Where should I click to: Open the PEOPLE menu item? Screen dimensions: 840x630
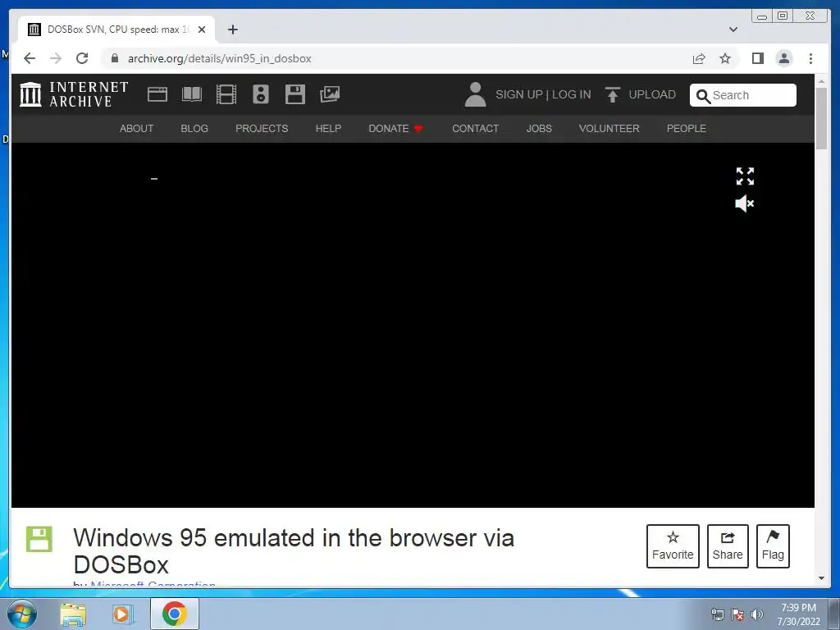point(687,129)
